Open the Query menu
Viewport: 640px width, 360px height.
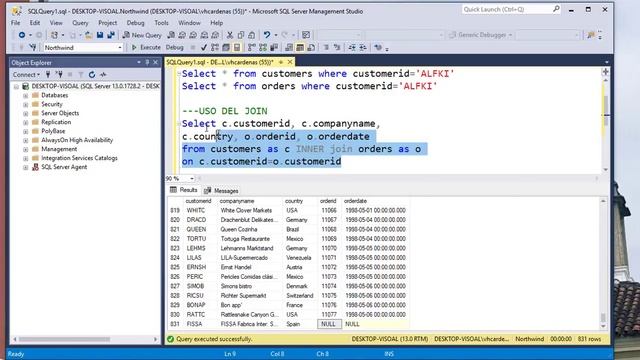point(80,23)
